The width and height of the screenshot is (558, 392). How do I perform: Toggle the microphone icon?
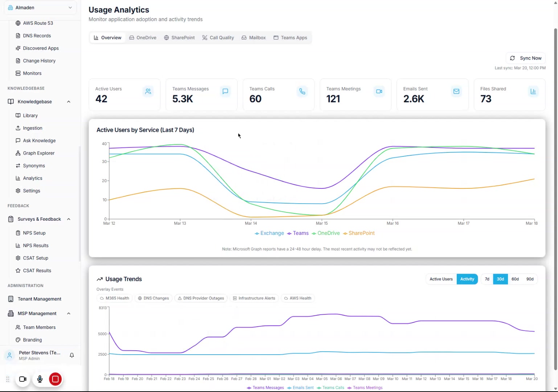(40, 379)
